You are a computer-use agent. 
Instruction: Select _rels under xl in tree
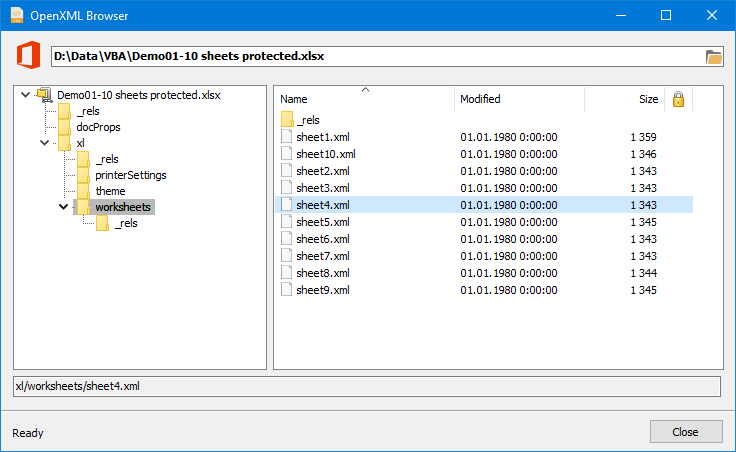(107, 159)
